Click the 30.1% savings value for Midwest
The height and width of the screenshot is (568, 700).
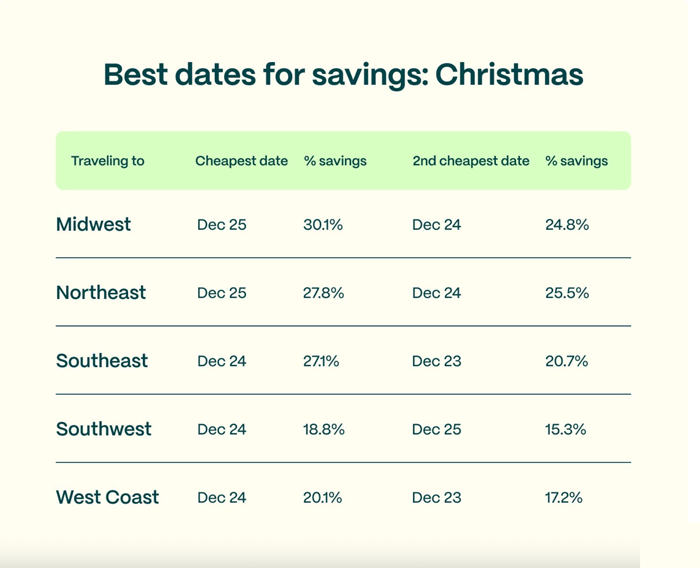[323, 225]
